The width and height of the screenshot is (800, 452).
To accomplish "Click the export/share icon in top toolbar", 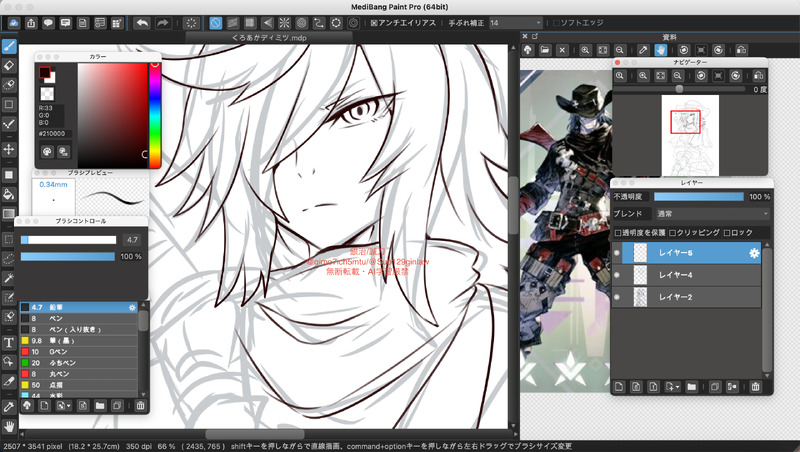I will click(31, 23).
